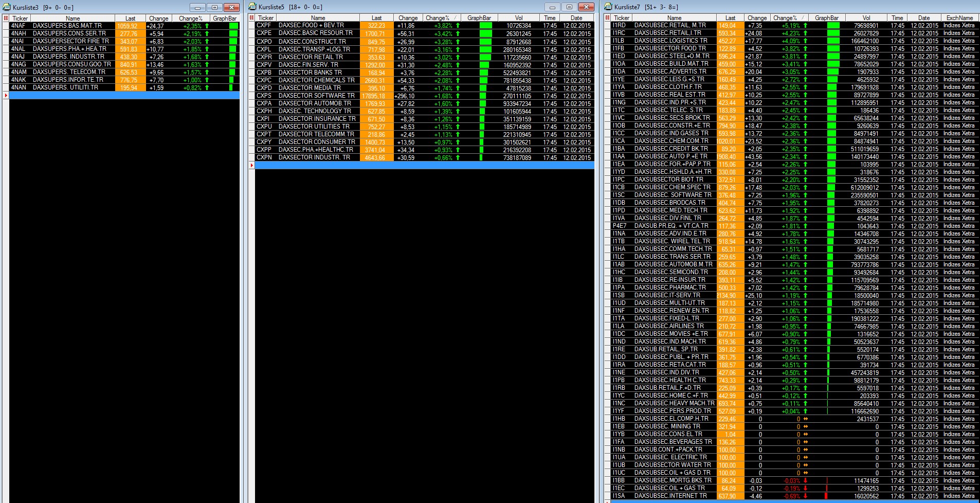Click the DAXSUBSEC.BEVERAGES TR name cell
Viewport: 980px width, 503px height.
[673, 441]
